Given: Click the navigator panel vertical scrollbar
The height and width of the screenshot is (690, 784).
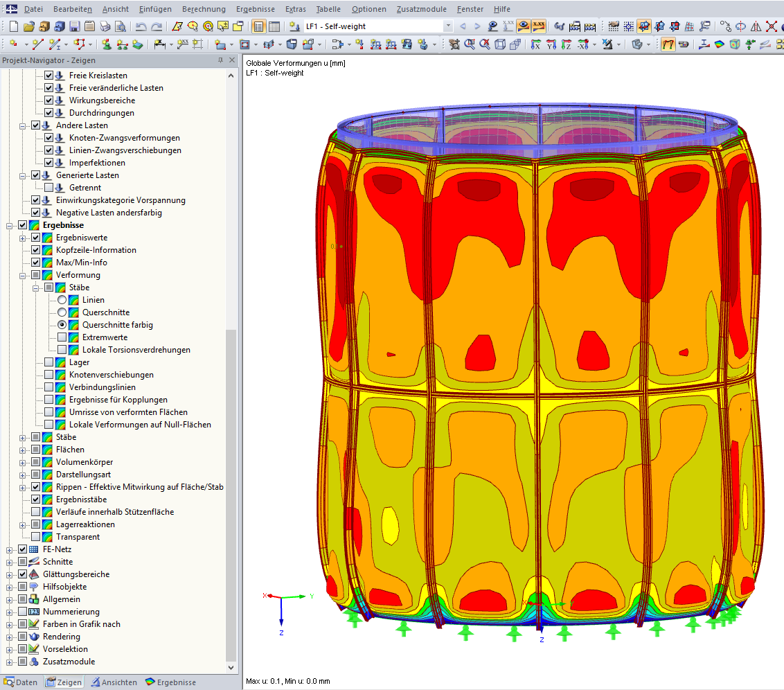Looking at the screenshot, I should (231, 371).
